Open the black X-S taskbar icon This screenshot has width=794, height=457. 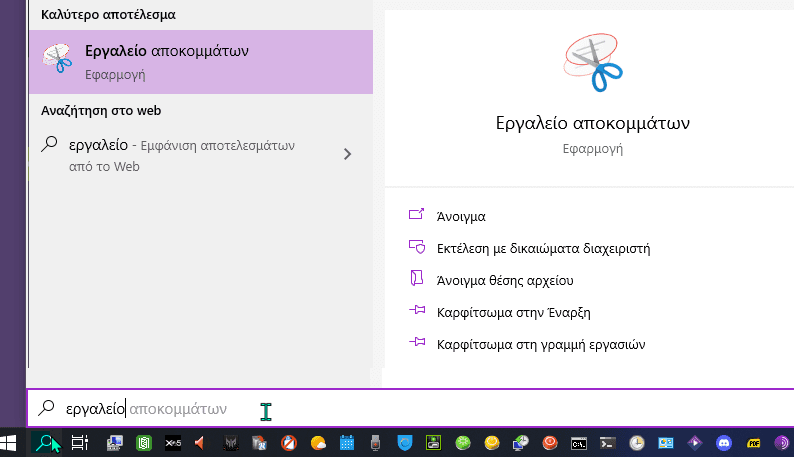pos(173,443)
